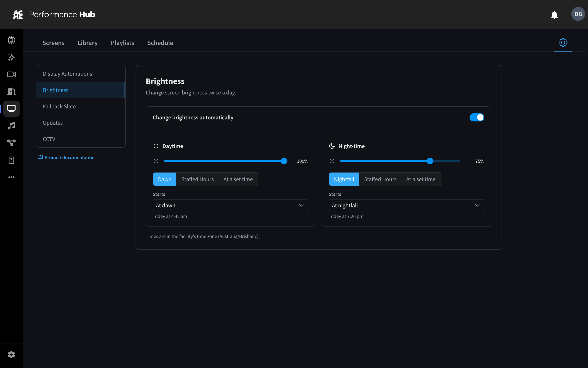Screen dimensions: 588x368
Task: Switch to the Screens tab
Action: point(53,43)
